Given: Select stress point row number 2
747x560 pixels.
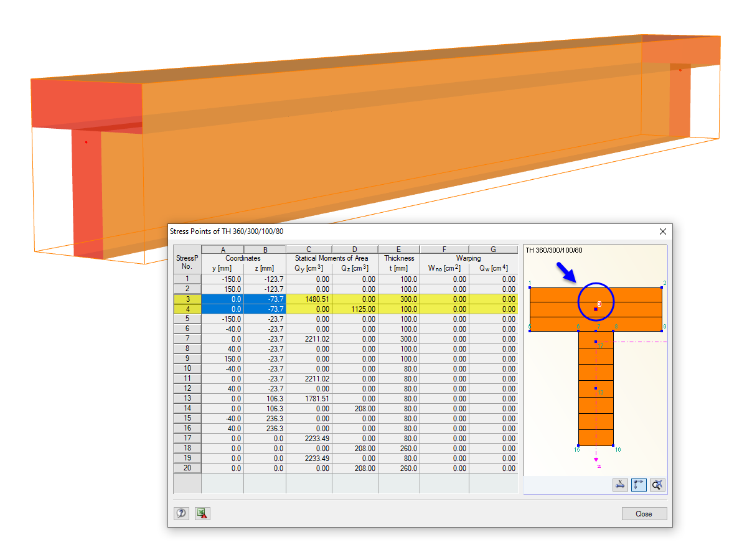Looking at the screenshot, I should [187, 289].
